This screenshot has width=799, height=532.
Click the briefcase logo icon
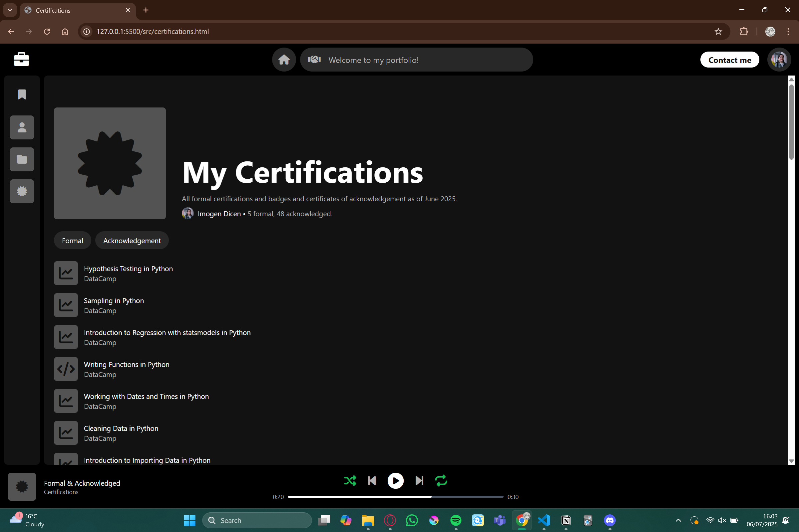click(21, 59)
